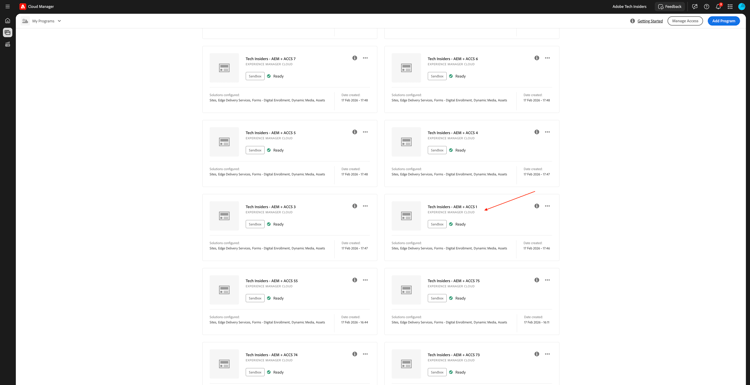Open more options for AEM + ACCS 75
The height and width of the screenshot is (385, 750).
click(x=547, y=280)
